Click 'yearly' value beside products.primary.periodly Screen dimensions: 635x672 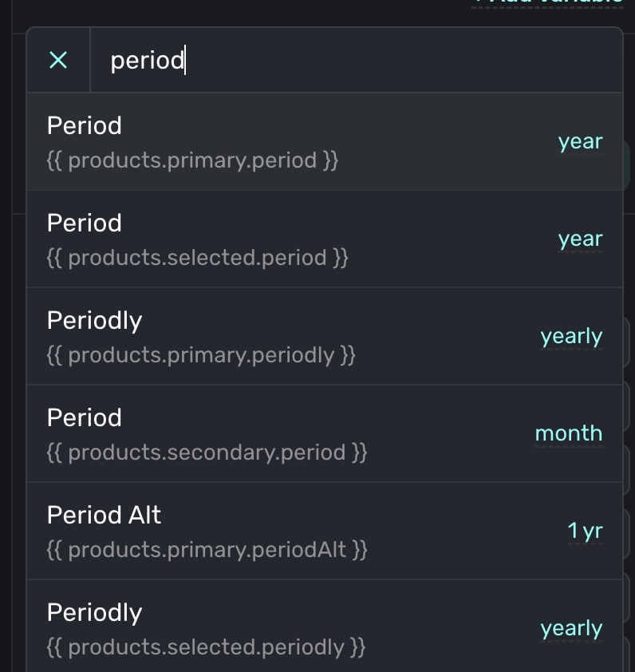[571, 336]
